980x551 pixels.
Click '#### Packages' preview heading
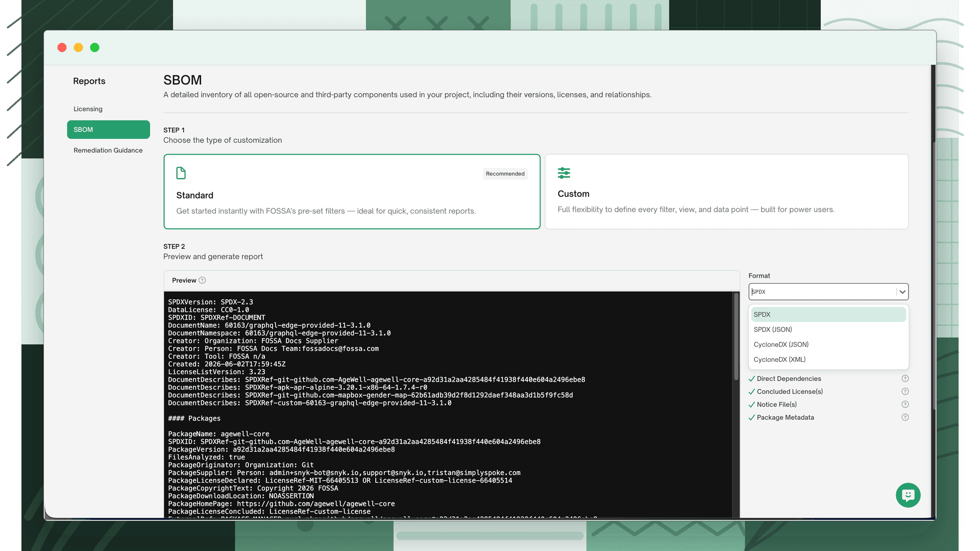coord(194,418)
